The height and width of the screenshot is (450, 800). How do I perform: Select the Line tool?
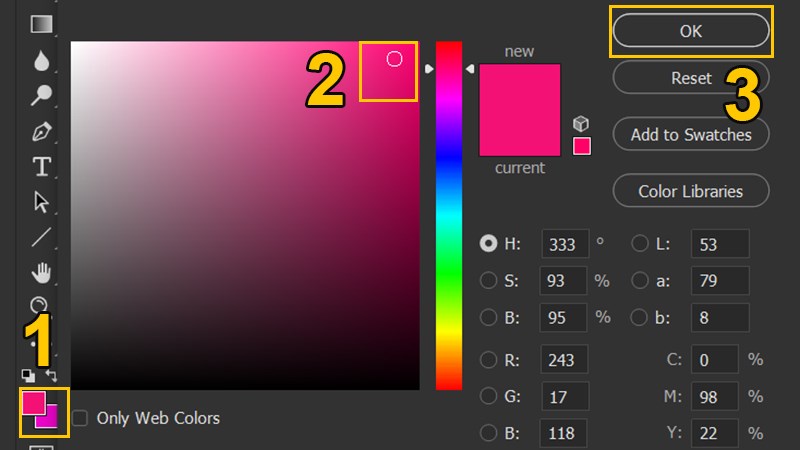coord(41,237)
